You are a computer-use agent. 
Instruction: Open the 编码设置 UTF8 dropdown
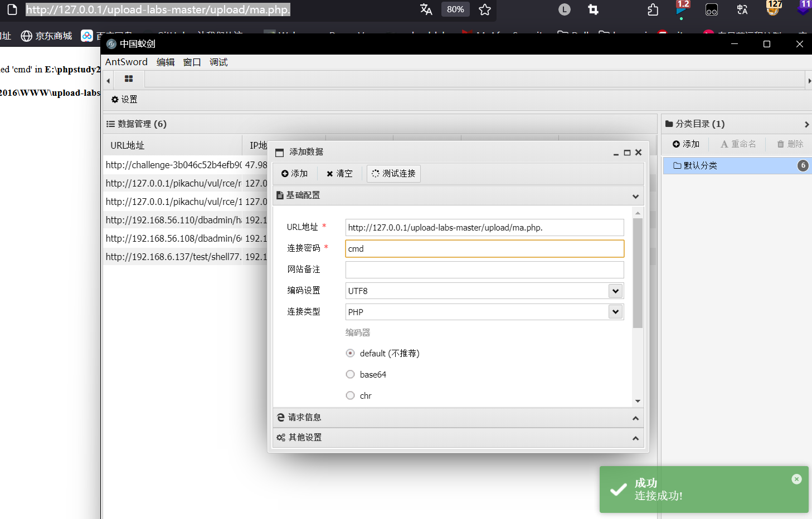(x=484, y=291)
